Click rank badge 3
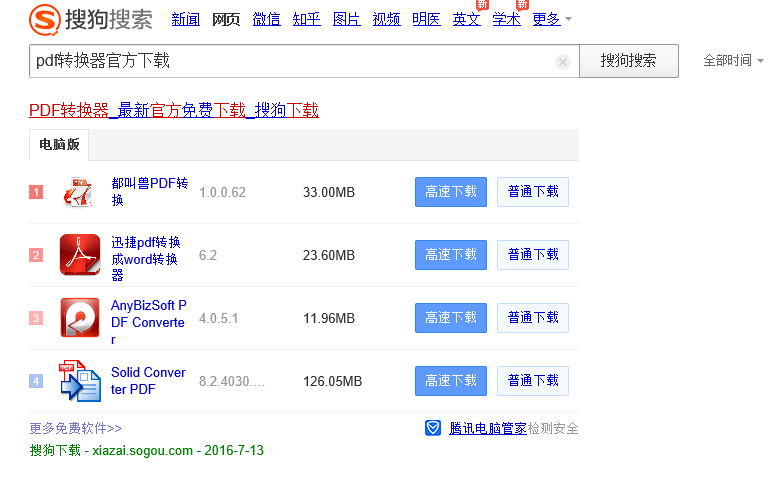 36,318
